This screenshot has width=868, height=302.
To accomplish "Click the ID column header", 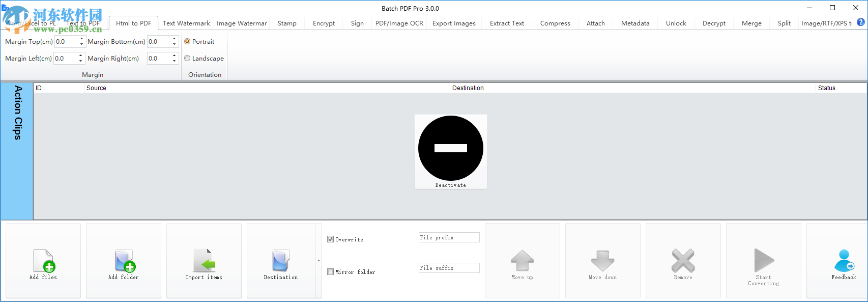I will (59, 88).
